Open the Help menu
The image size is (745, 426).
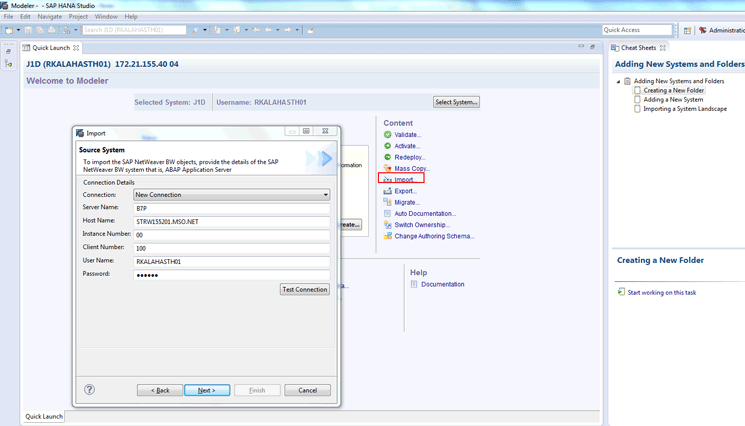tap(131, 17)
